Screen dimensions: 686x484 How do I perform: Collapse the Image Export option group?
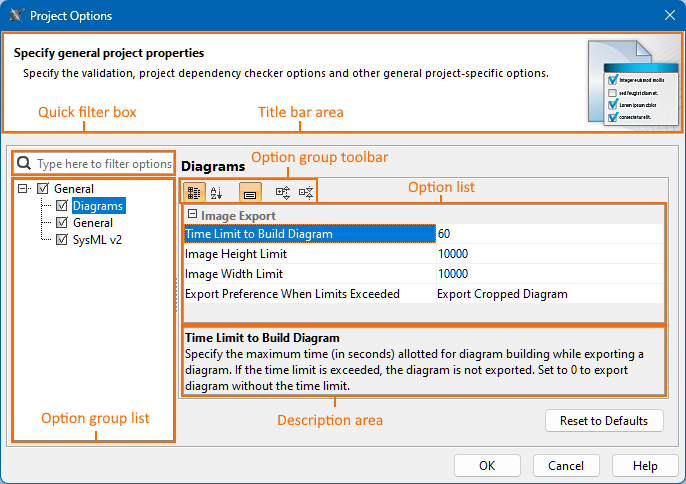[192, 215]
